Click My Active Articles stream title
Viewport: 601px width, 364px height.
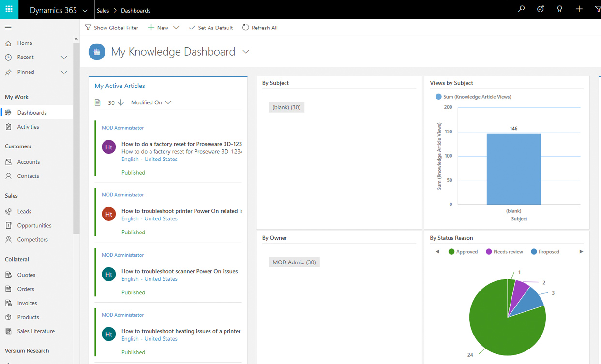(x=120, y=86)
